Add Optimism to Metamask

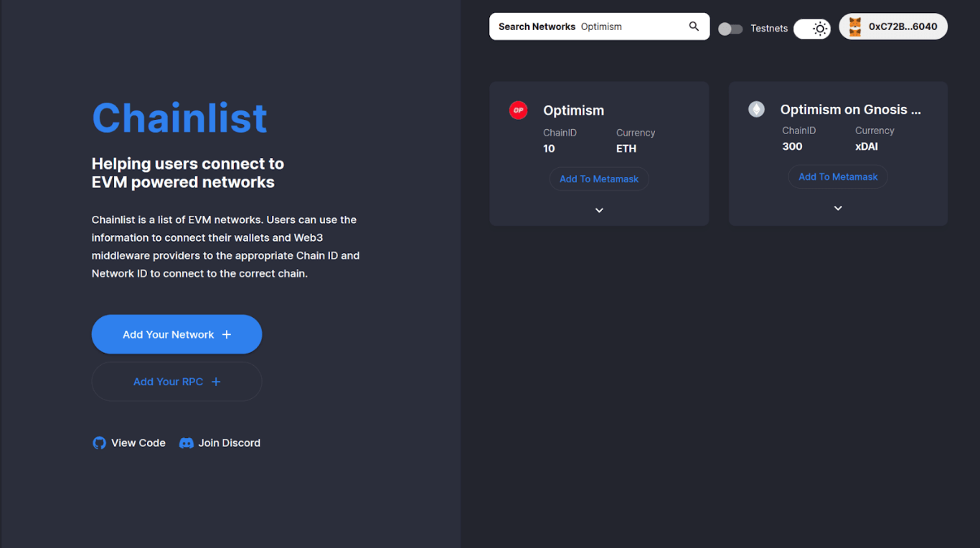pyautogui.click(x=599, y=179)
